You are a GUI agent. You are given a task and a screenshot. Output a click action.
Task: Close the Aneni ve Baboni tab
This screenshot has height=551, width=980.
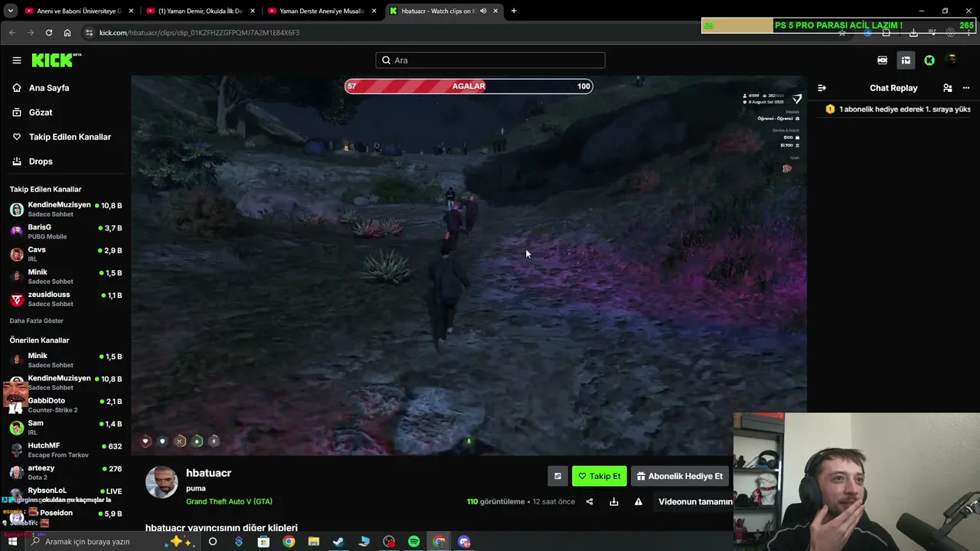pos(131,11)
